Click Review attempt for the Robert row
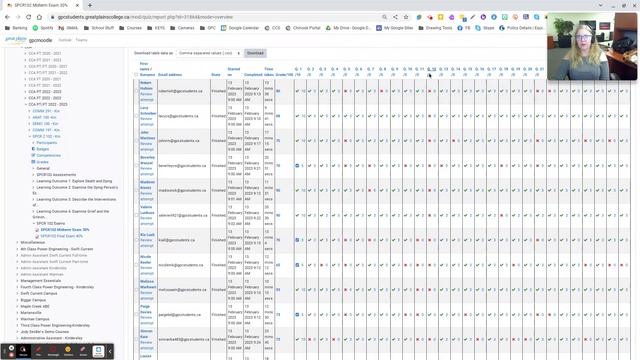This screenshot has width=640, height=360. coord(147,97)
